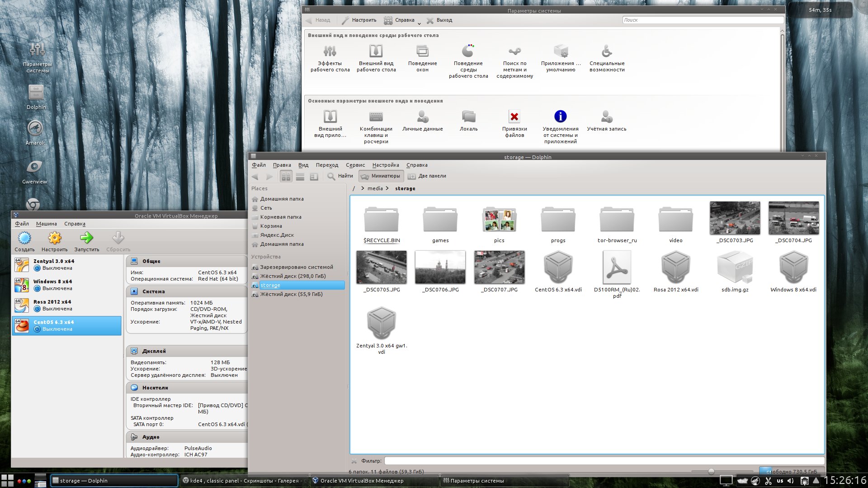Open Поведение окон settings
868x488 pixels.
point(422,58)
